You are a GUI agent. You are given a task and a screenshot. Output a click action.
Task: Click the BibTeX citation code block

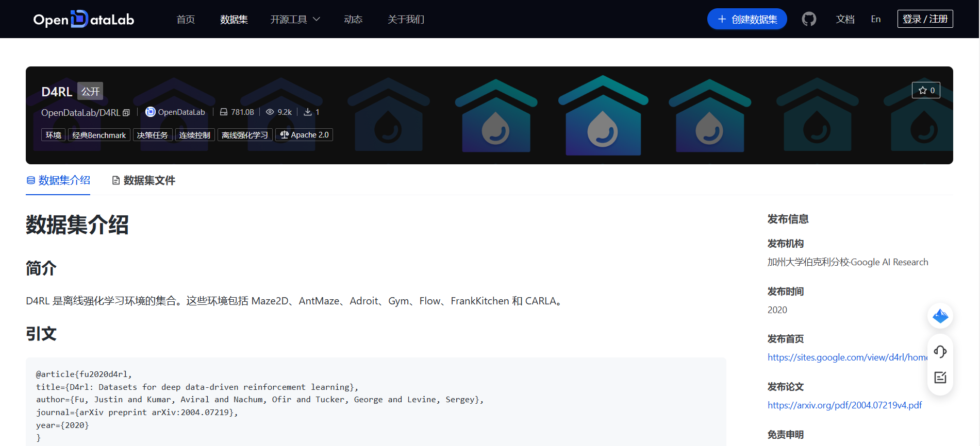[376, 402]
